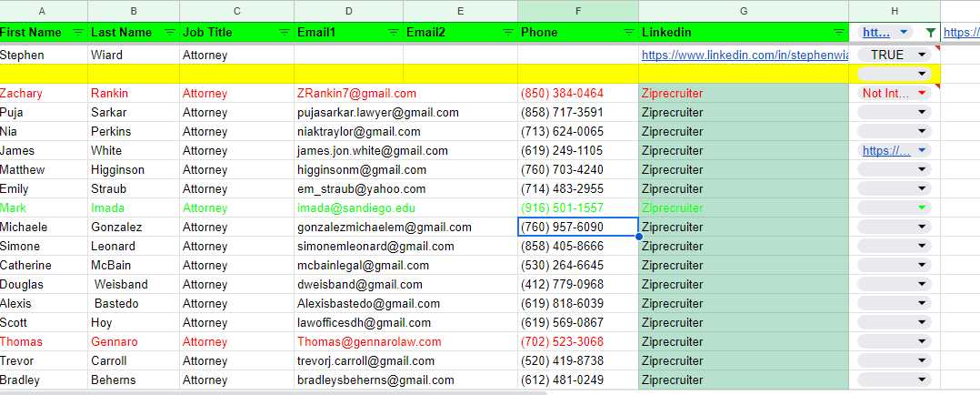Open the Email1 column filter icon
This screenshot has height=395, width=980.
pyautogui.click(x=393, y=32)
